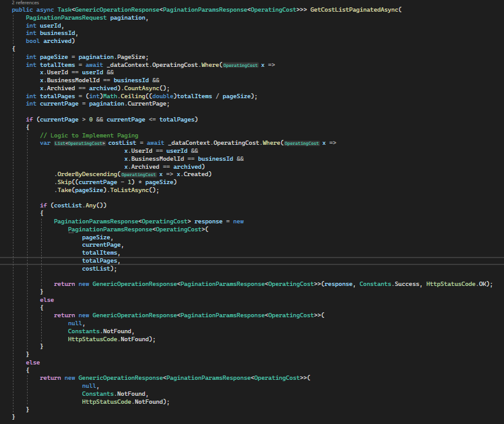Click the PaginationParamsRequest parameter type

click(x=66, y=18)
